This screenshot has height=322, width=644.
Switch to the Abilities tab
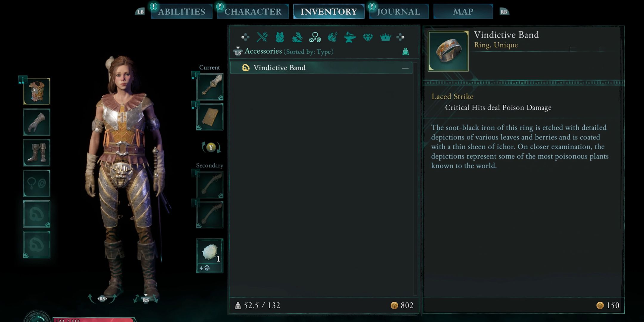[x=182, y=12]
